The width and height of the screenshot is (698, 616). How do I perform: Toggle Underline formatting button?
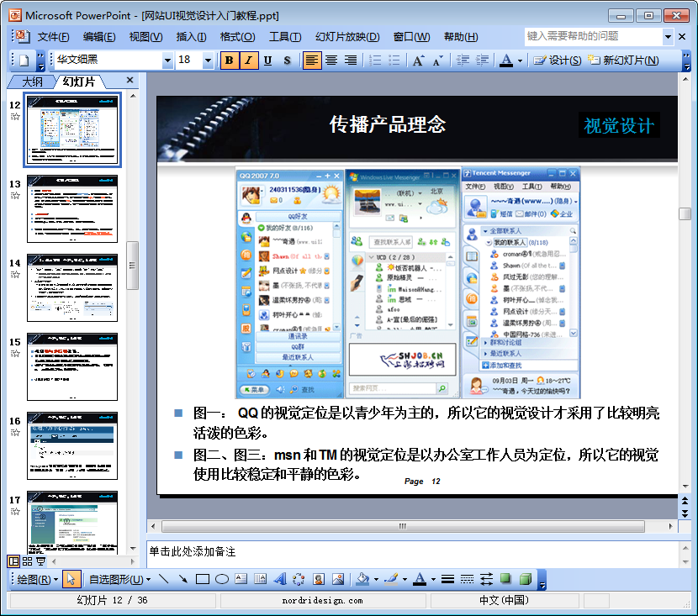(267, 61)
